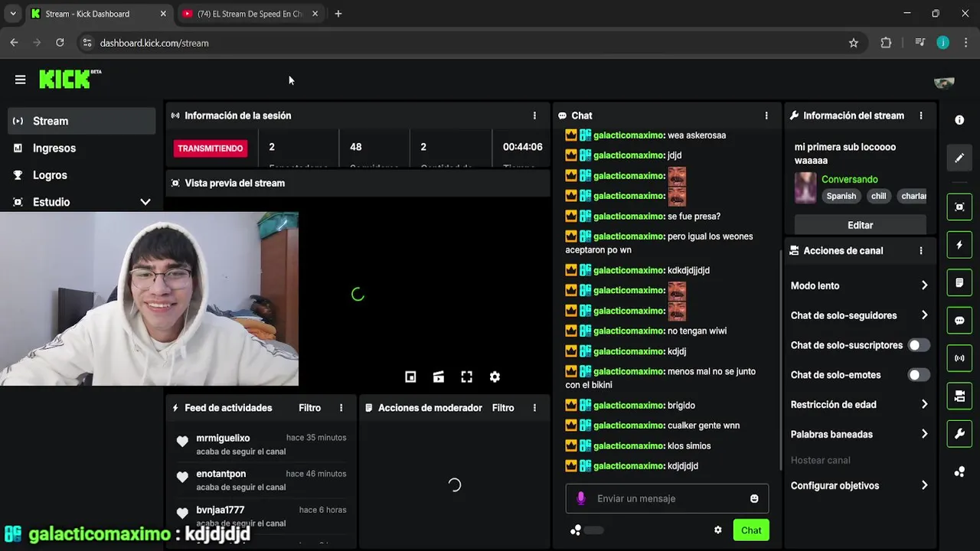Click the chill tag chip
The image size is (980, 551).
coord(879,196)
